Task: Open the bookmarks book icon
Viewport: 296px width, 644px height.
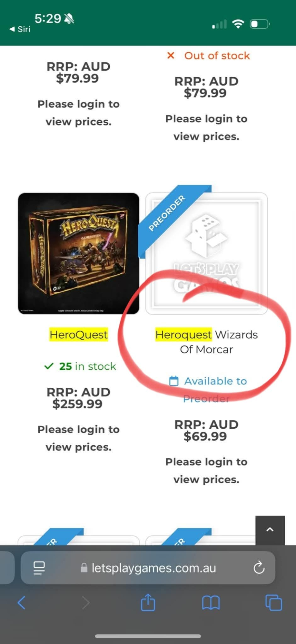Action: [211, 602]
